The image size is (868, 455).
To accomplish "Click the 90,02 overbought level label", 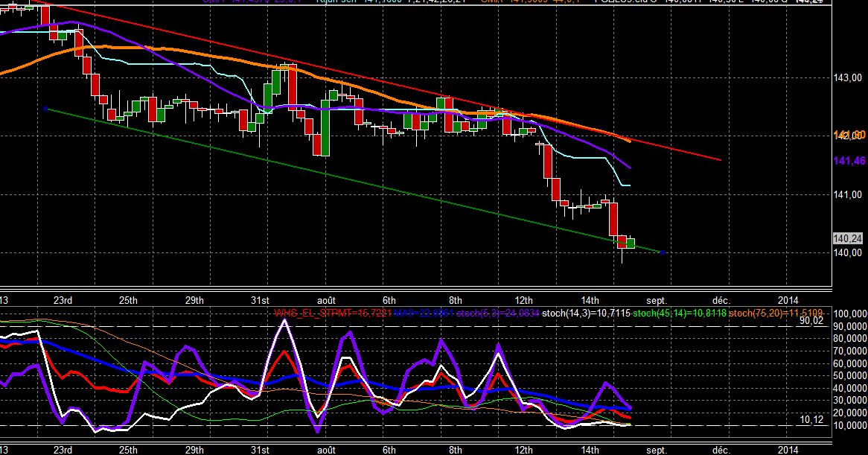I will pos(811,320).
